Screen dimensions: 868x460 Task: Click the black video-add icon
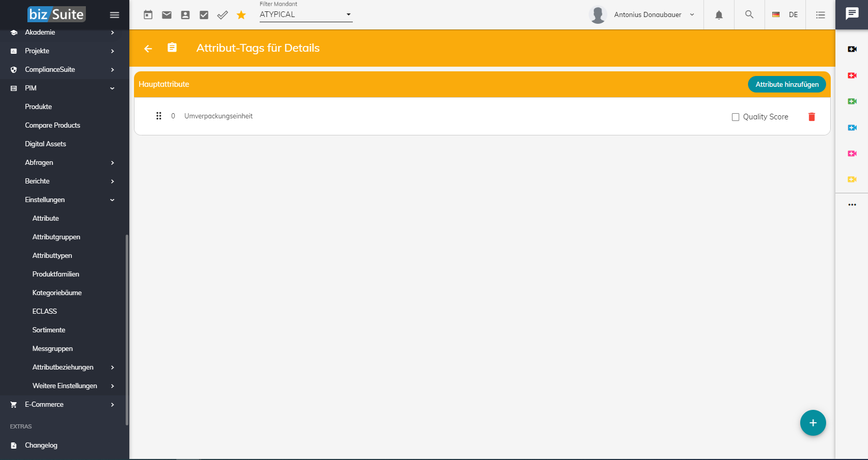(852, 49)
